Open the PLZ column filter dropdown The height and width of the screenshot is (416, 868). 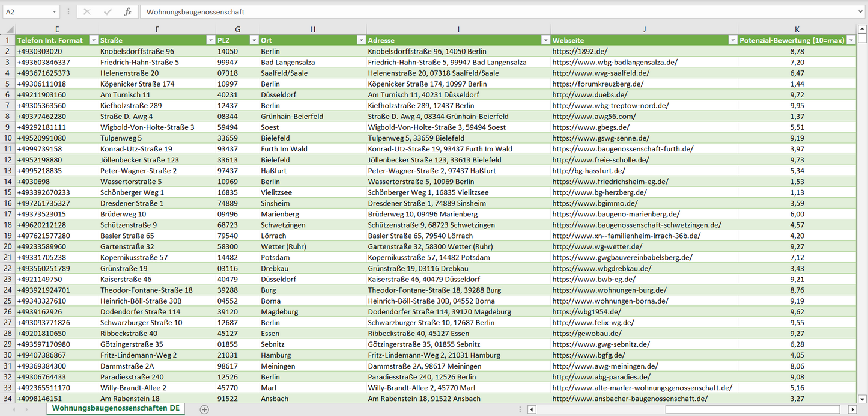pyautogui.click(x=253, y=40)
